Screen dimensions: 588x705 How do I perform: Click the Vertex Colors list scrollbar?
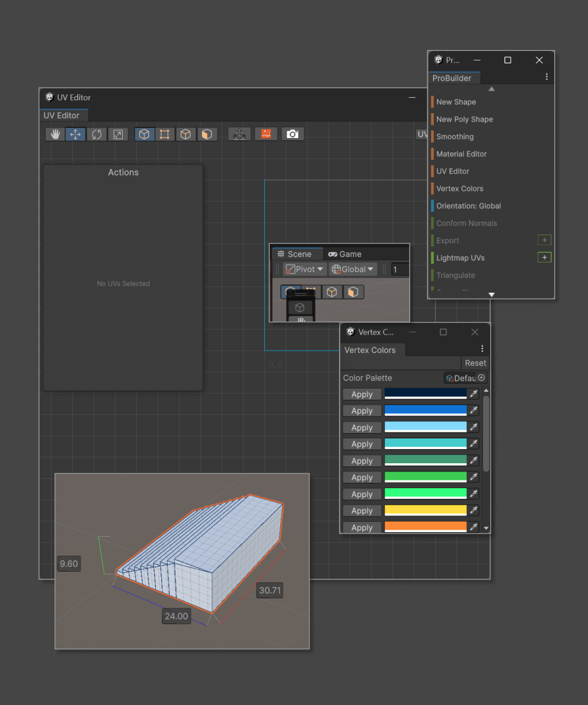point(486,434)
